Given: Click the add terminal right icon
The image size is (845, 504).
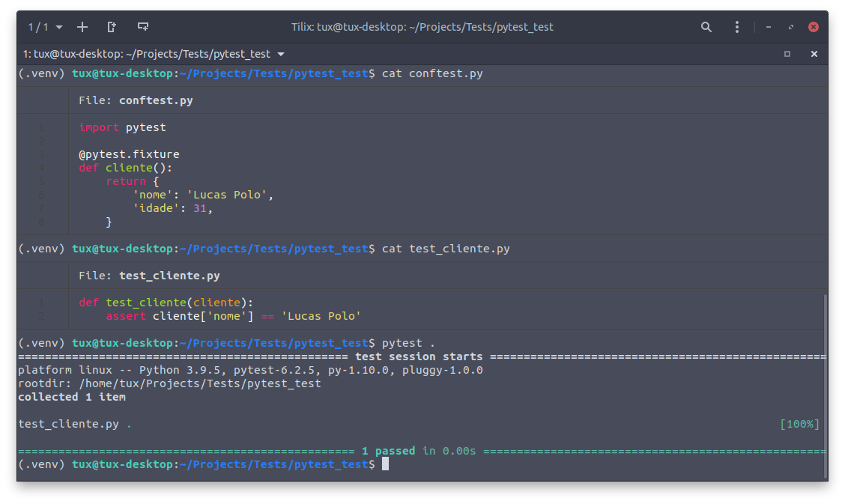Looking at the screenshot, I should tap(112, 27).
